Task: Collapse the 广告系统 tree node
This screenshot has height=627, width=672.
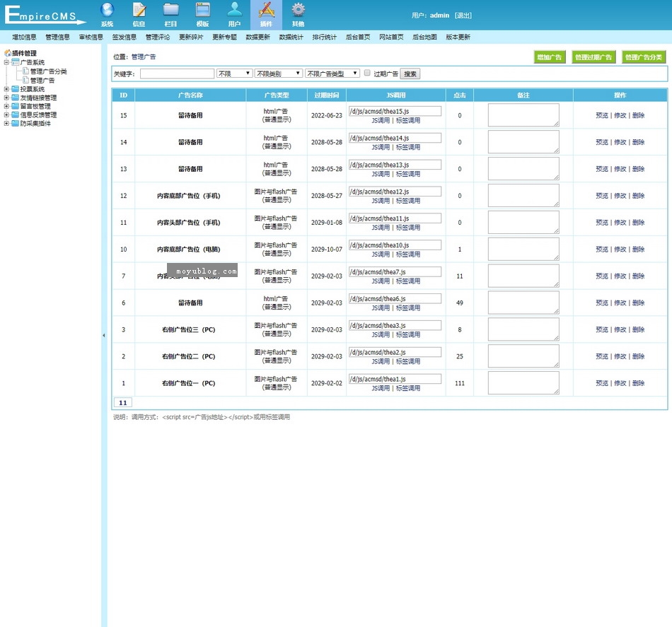Action: (6, 63)
